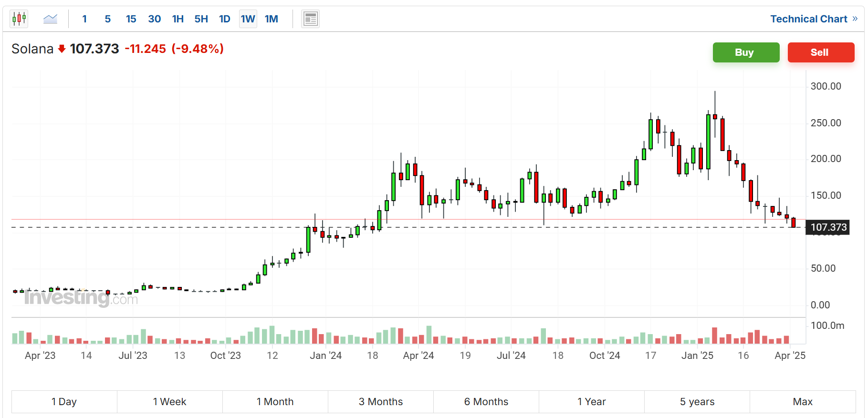Click the Jan '25 date label

click(697, 356)
